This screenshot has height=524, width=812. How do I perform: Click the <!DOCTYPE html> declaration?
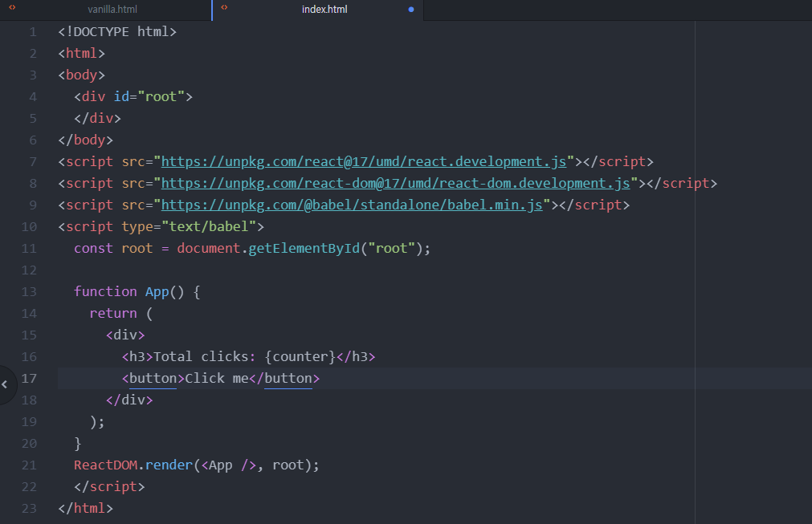[117, 32]
